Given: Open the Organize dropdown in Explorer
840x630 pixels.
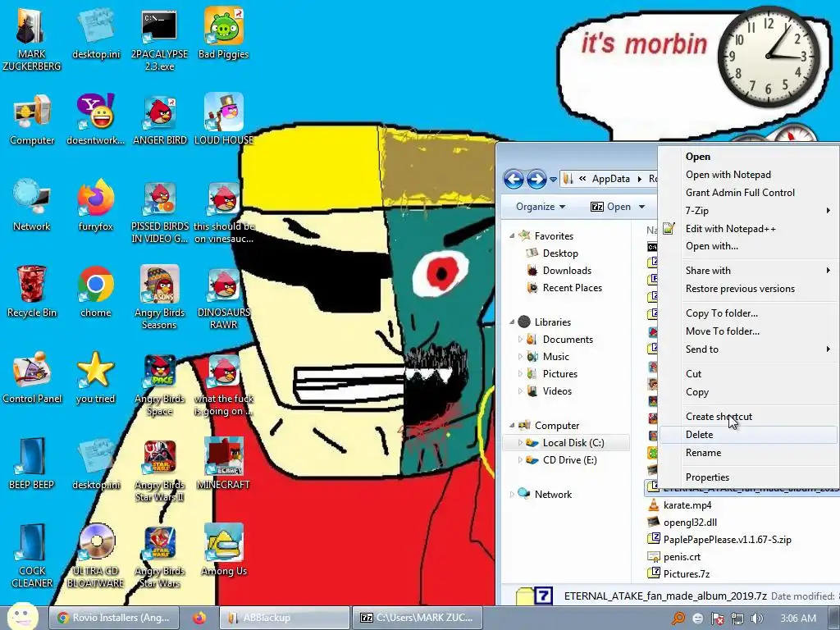Looking at the screenshot, I should tap(540, 207).
